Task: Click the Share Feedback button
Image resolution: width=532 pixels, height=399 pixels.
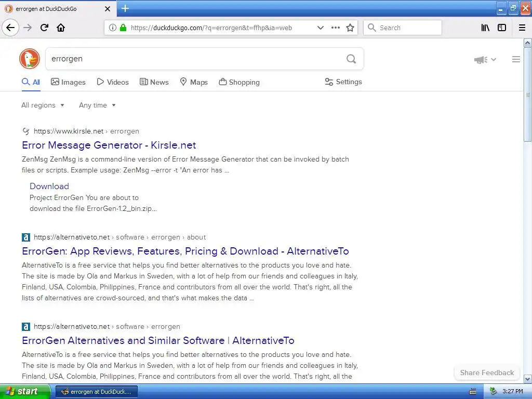Action: [487, 373]
